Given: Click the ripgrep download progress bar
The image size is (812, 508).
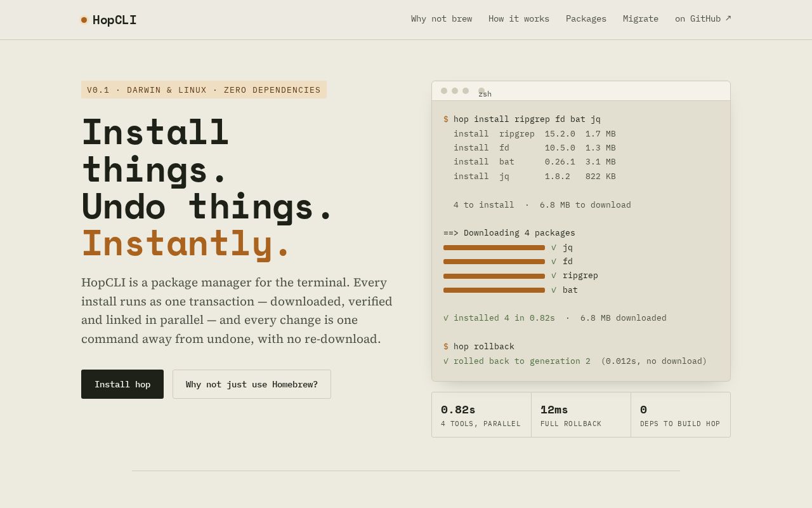Looking at the screenshot, I should (x=494, y=276).
